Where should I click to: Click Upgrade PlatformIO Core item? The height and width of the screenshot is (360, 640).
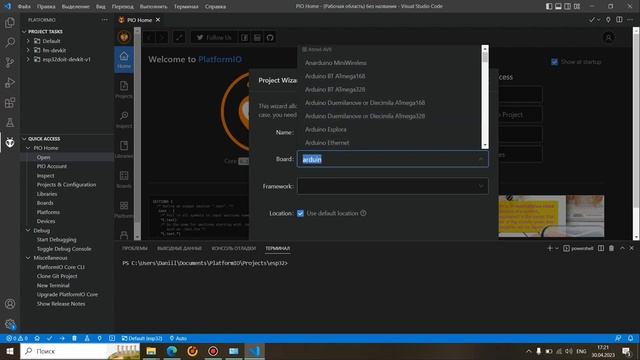point(67,294)
